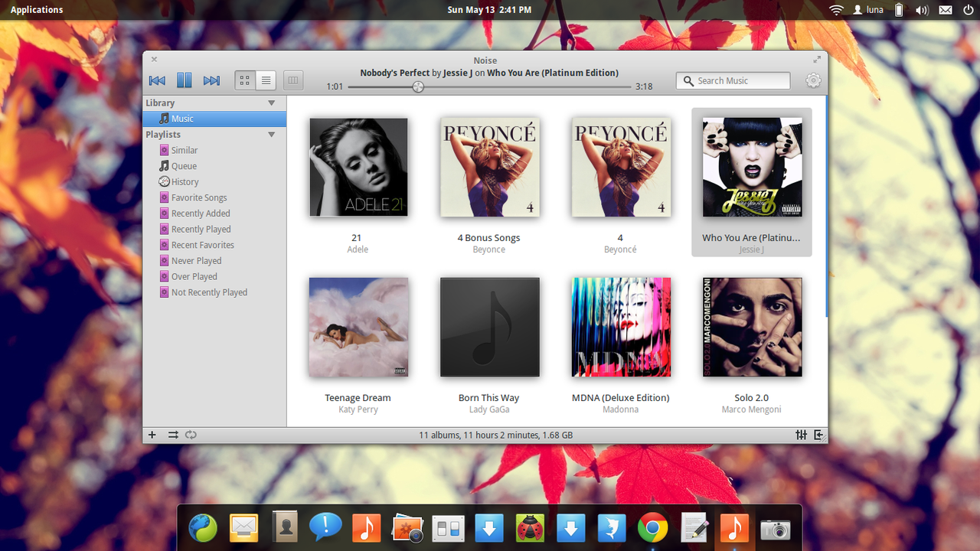Select the Who You Are album cover
The image size is (980, 551).
tap(753, 167)
